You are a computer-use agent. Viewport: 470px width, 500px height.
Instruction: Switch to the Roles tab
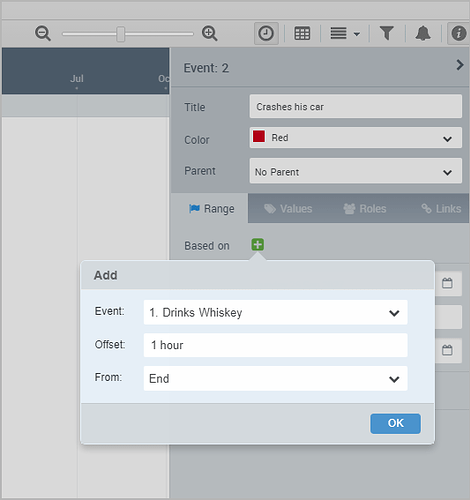tap(365, 209)
